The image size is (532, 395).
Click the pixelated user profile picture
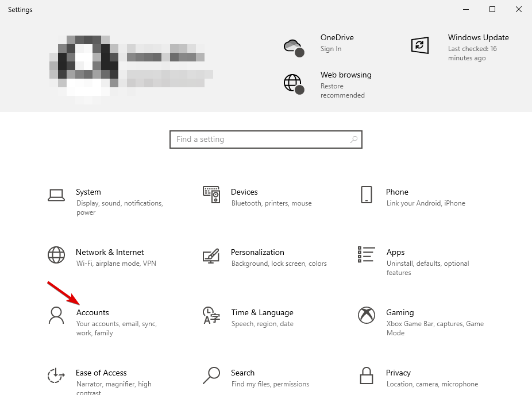coord(84,69)
